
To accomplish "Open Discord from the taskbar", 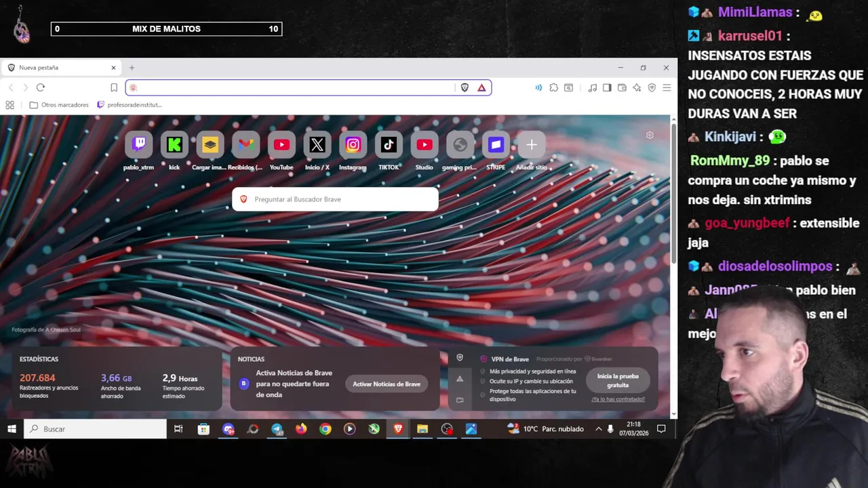I will tap(229, 429).
